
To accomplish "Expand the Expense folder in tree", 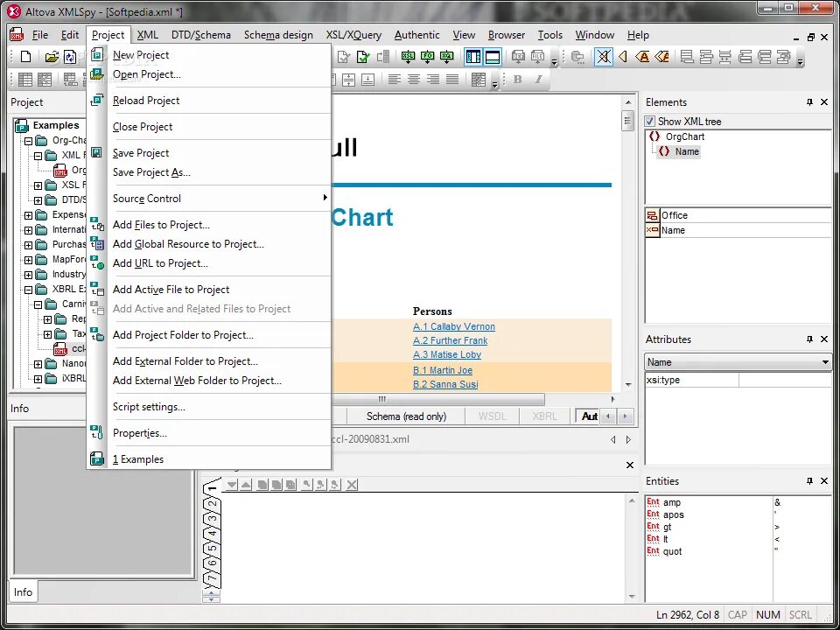I will click(28, 215).
